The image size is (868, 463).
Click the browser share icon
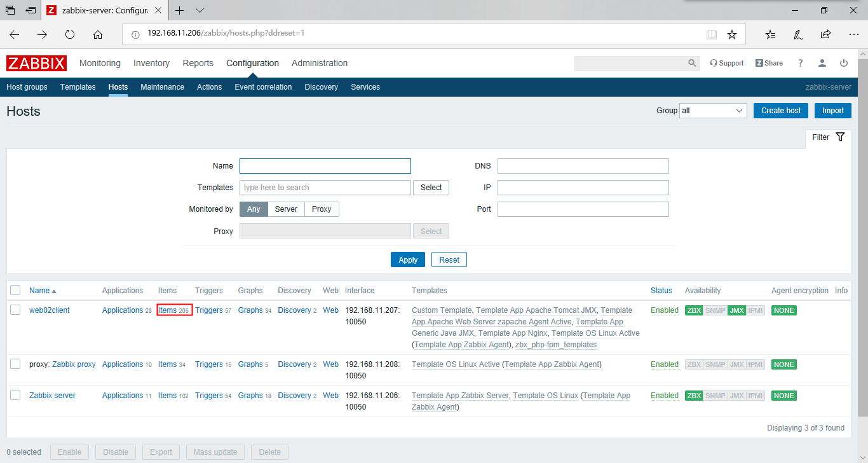click(x=825, y=34)
